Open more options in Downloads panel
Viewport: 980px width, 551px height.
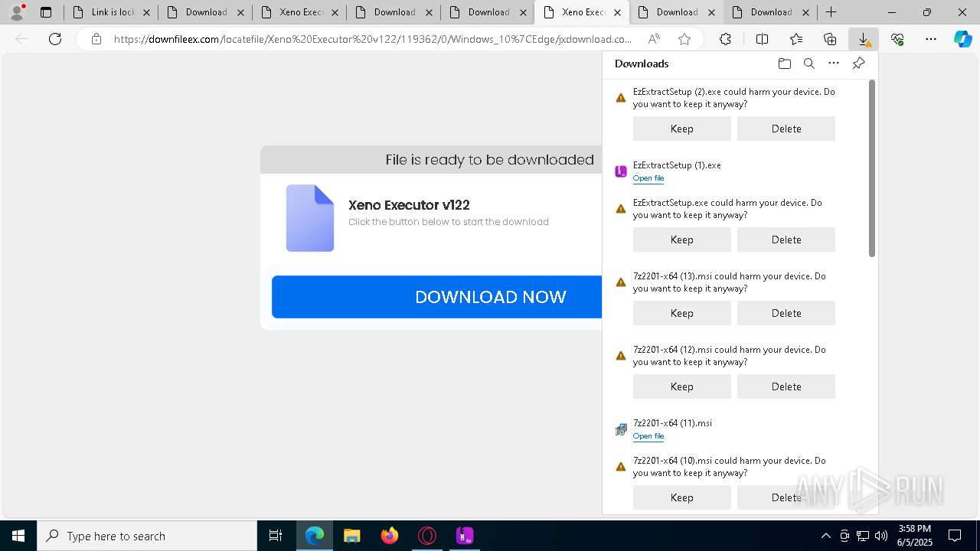(834, 64)
